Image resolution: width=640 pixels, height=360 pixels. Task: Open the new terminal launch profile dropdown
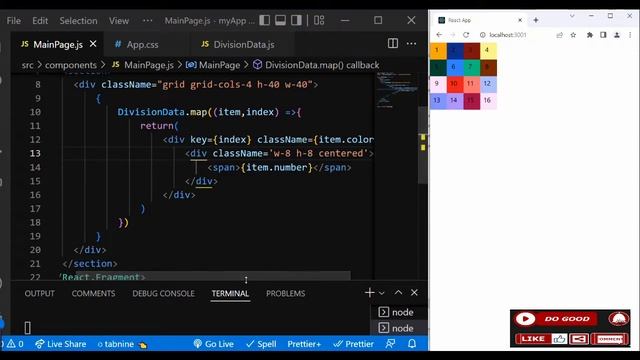click(382, 293)
